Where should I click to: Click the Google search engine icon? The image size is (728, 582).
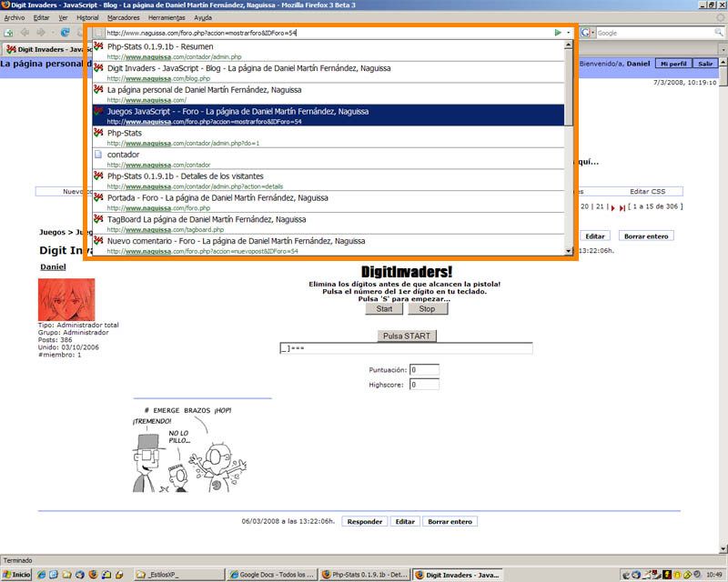click(x=586, y=33)
